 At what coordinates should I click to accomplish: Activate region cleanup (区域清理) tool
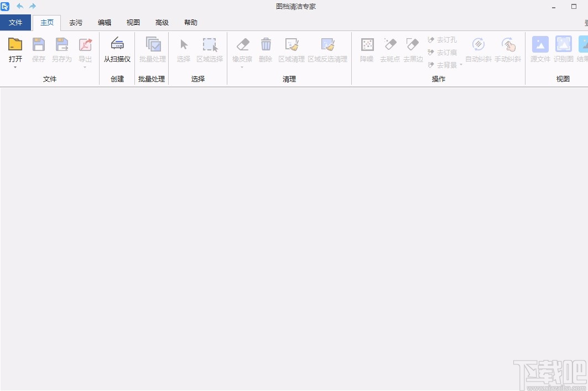click(x=292, y=50)
